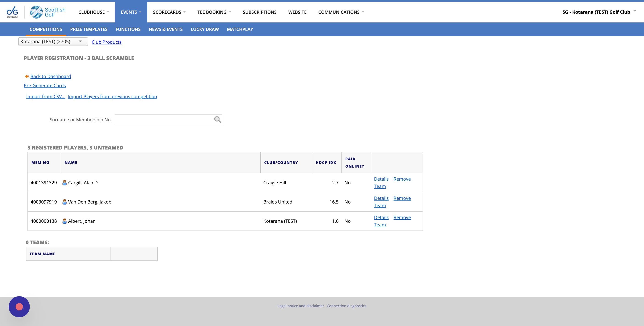Remove Van Den Berg, Jakob from registration
This screenshot has height=326, width=644.
tap(402, 198)
